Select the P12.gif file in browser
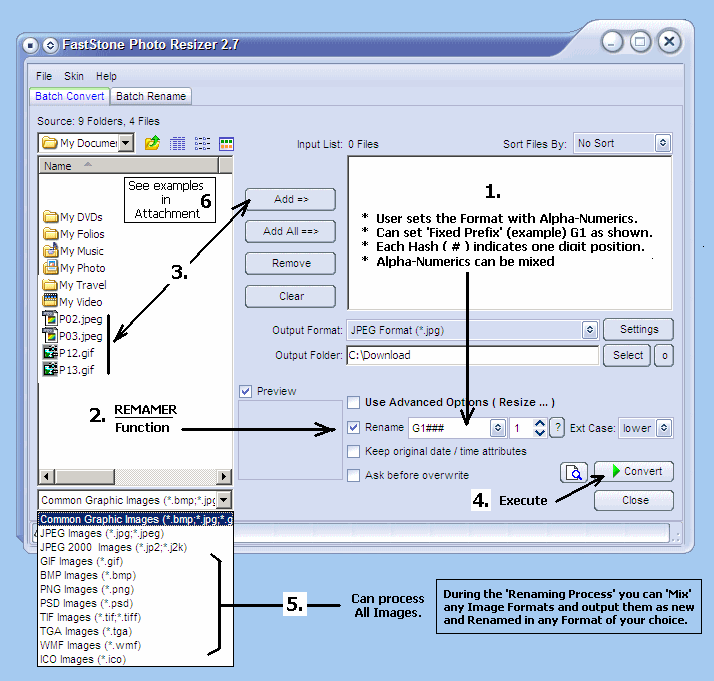The height and width of the screenshot is (681, 714). pos(75,353)
